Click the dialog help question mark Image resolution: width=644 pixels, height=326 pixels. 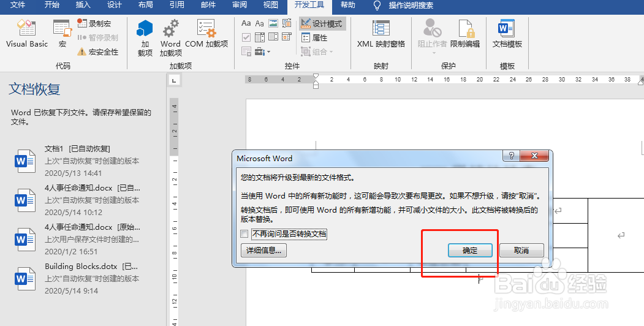(x=511, y=156)
